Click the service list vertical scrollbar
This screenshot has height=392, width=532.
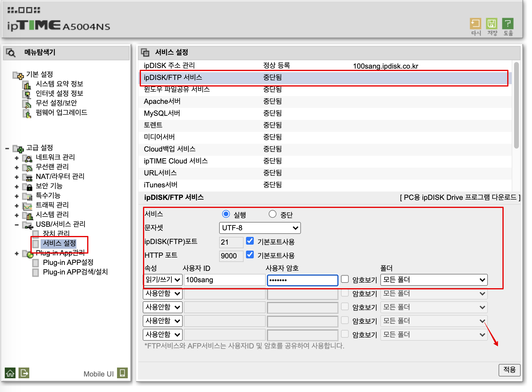coord(516,105)
